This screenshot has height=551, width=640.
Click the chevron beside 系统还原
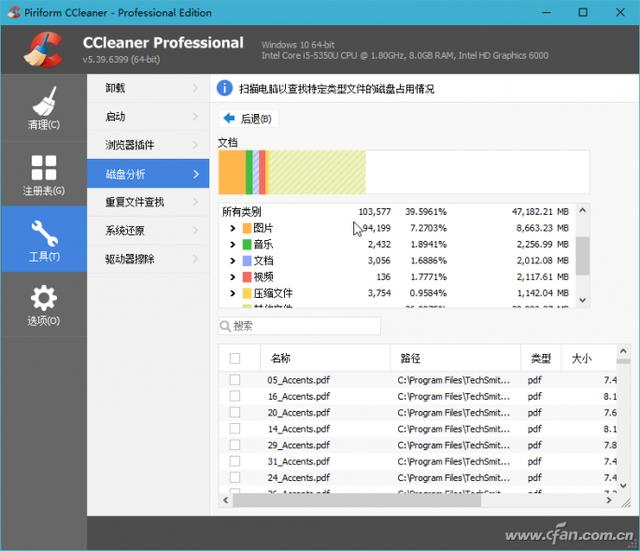(x=196, y=231)
